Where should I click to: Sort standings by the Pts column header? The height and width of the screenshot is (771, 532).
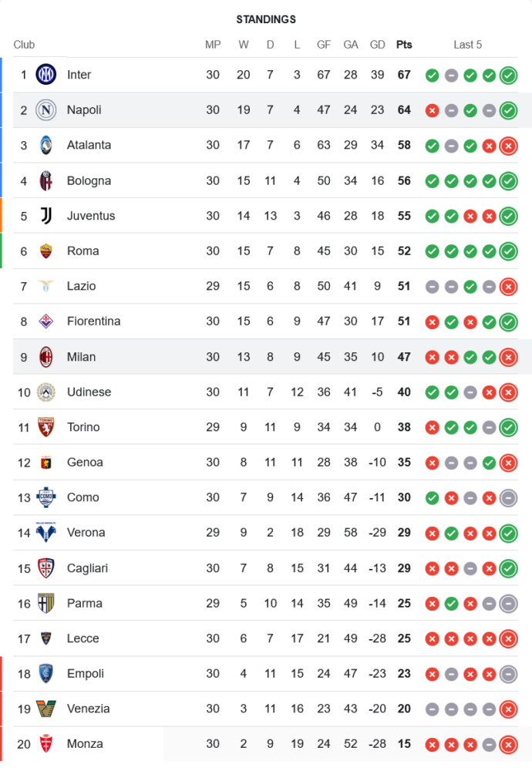(x=404, y=45)
